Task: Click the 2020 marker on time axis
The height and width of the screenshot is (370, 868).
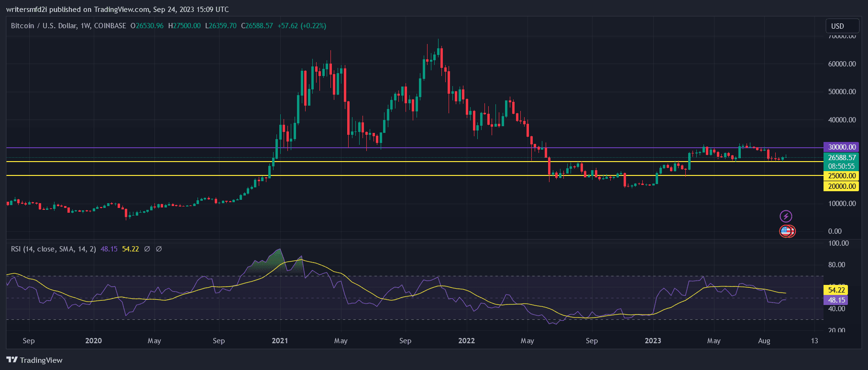Action: point(93,341)
